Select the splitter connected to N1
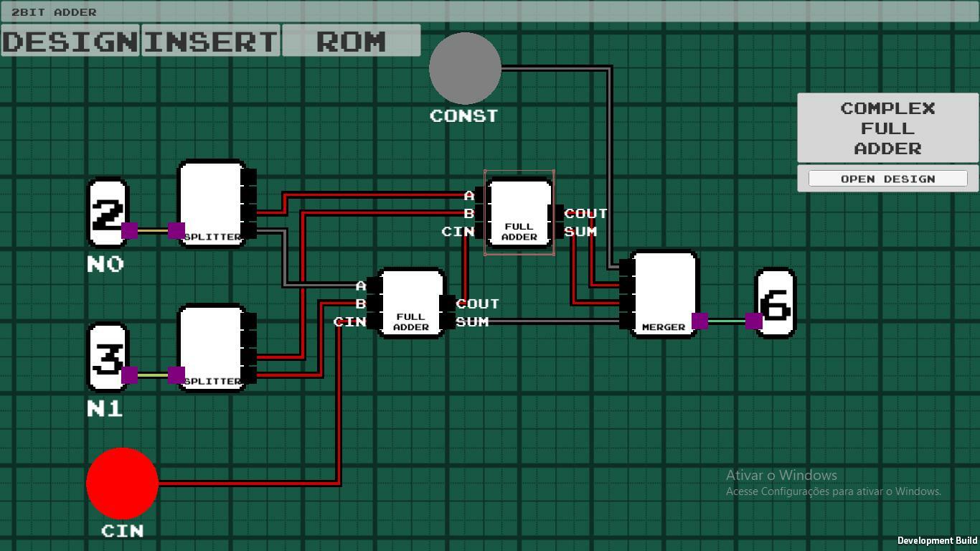980x551 pixels. pos(212,348)
